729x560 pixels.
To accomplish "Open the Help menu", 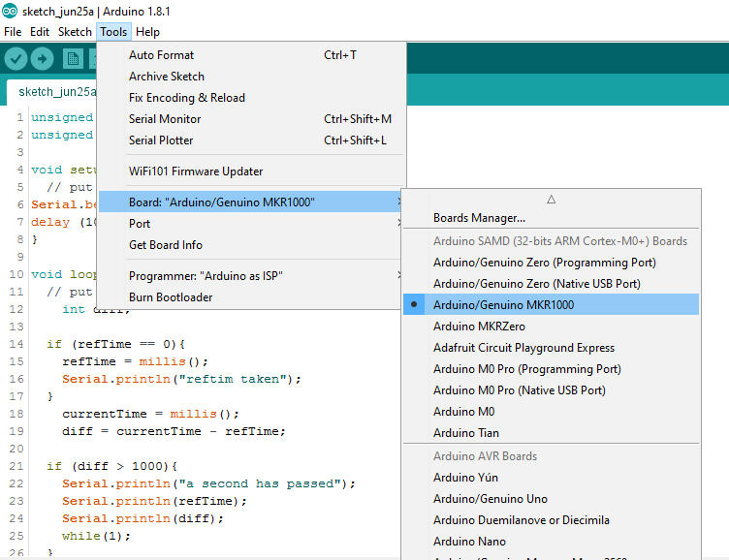I will (x=148, y=32).
